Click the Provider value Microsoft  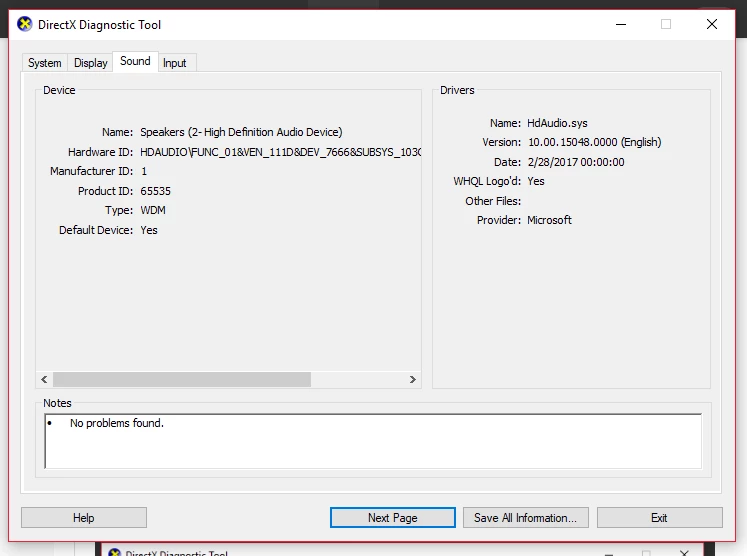tap(549, 220)
